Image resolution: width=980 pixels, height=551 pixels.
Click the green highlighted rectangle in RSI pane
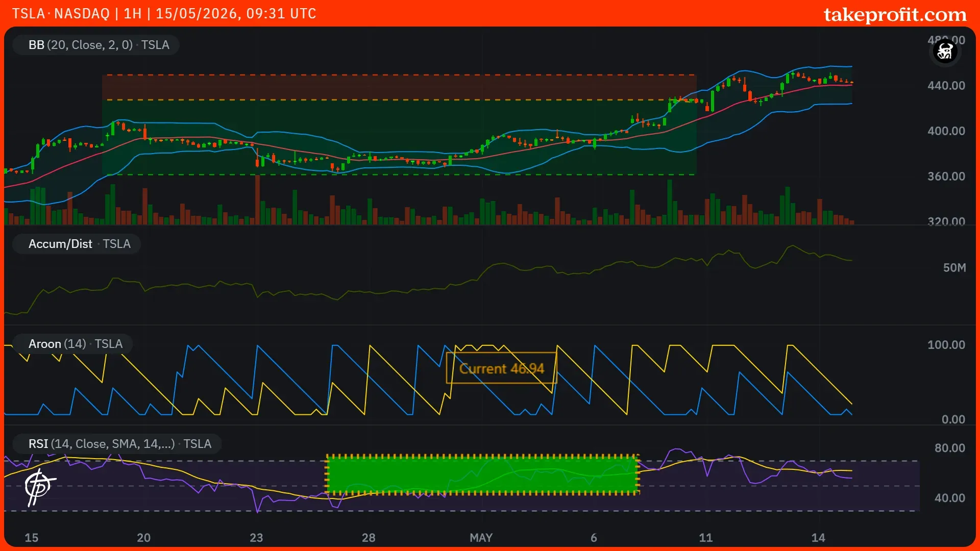(x=482, y=475)
